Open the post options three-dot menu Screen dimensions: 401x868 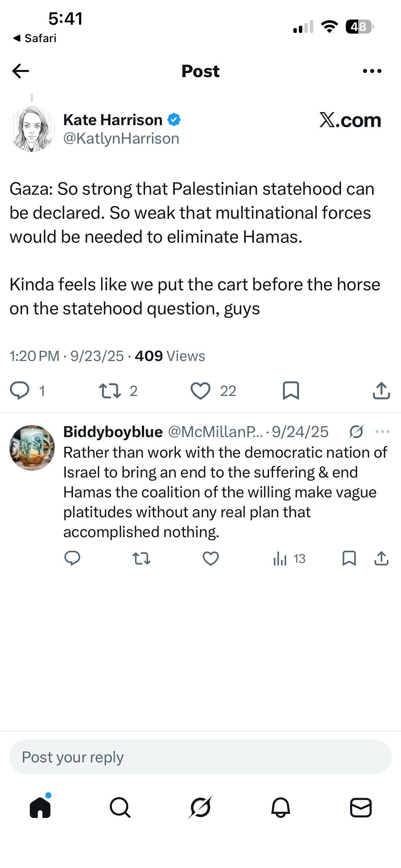[x=372, y=71]
